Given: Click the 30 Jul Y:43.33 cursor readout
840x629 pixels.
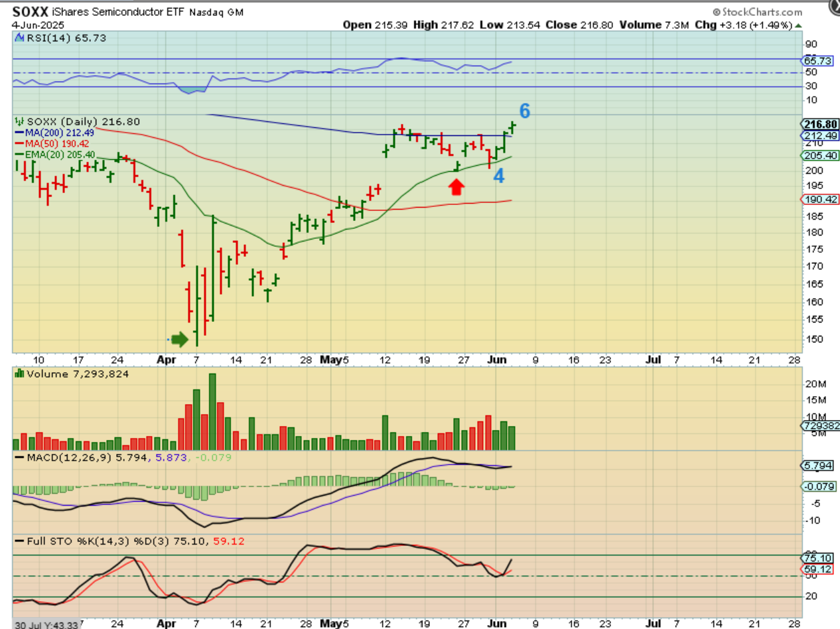Looking at the screenshot, I should [47, 624].
